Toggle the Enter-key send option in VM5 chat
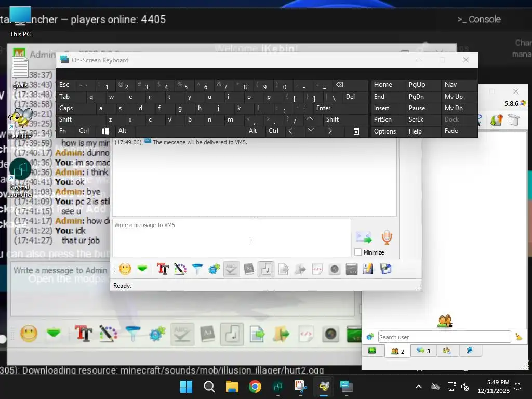532x399 pixels. point(266,269)
